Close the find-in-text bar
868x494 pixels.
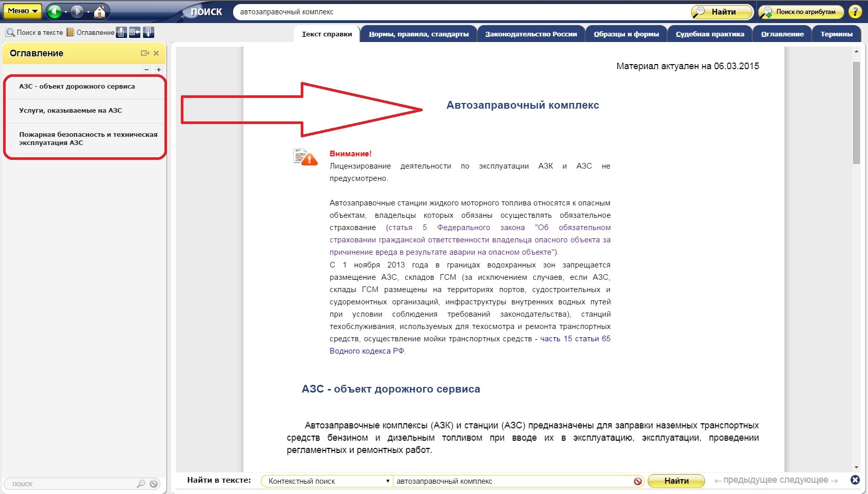pos(855,480)
